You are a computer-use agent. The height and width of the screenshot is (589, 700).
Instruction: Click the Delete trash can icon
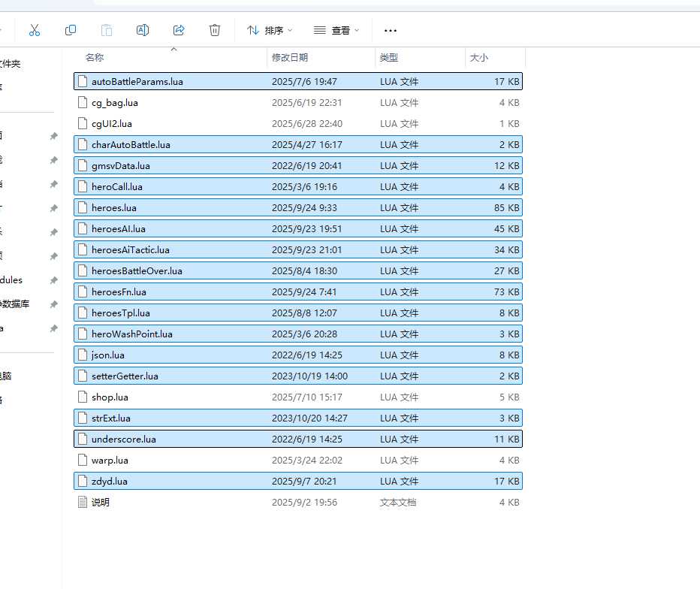point(215,30)
